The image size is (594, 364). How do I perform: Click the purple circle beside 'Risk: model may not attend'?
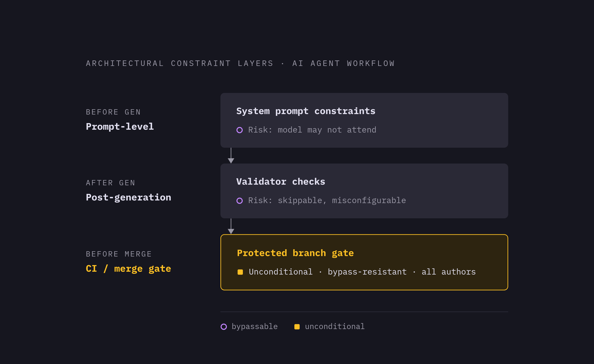point(239,130)
